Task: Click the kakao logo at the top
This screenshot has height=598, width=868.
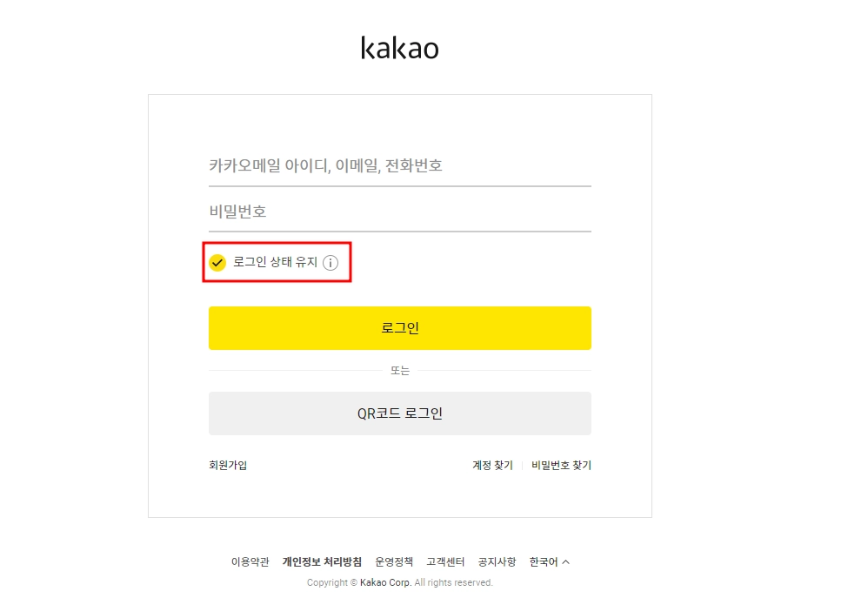Action: coord(399,48)
